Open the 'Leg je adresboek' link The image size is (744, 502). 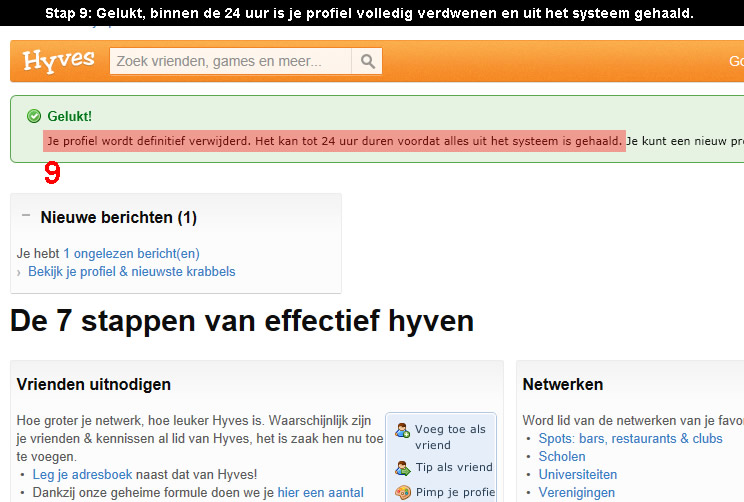(x=82, y=474)
